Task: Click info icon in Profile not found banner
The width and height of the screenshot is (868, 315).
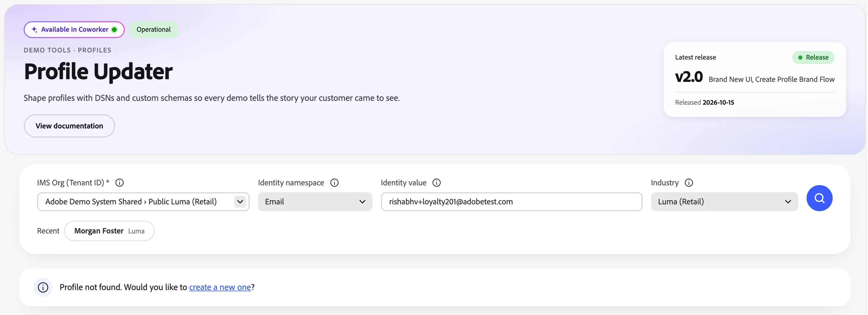Action: pos(43,287)
